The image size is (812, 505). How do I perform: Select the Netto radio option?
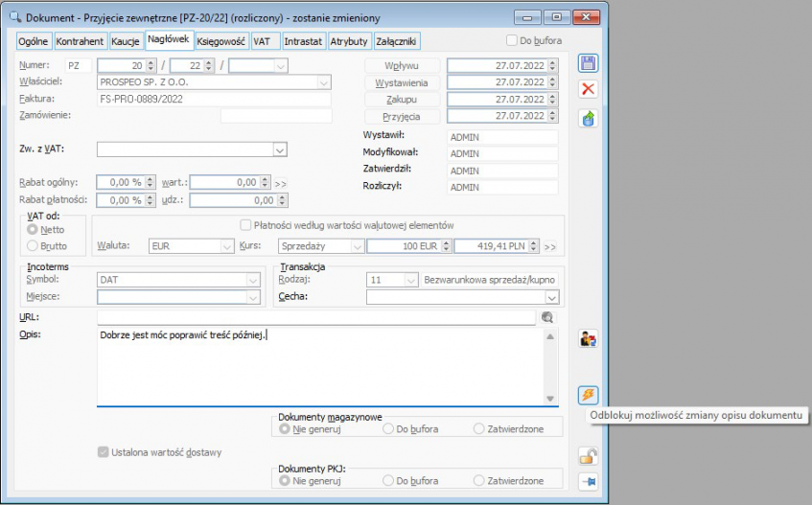click(x=33, y=229)
